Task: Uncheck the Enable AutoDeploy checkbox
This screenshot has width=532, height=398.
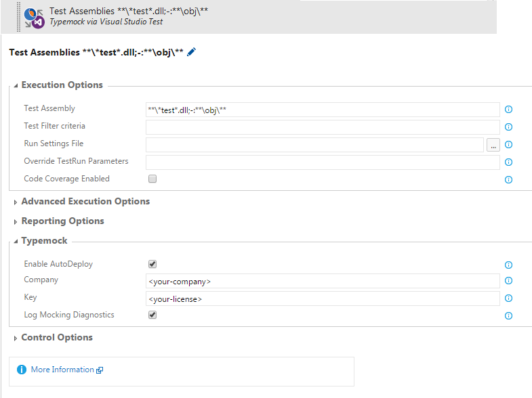Action: point(152,264)
